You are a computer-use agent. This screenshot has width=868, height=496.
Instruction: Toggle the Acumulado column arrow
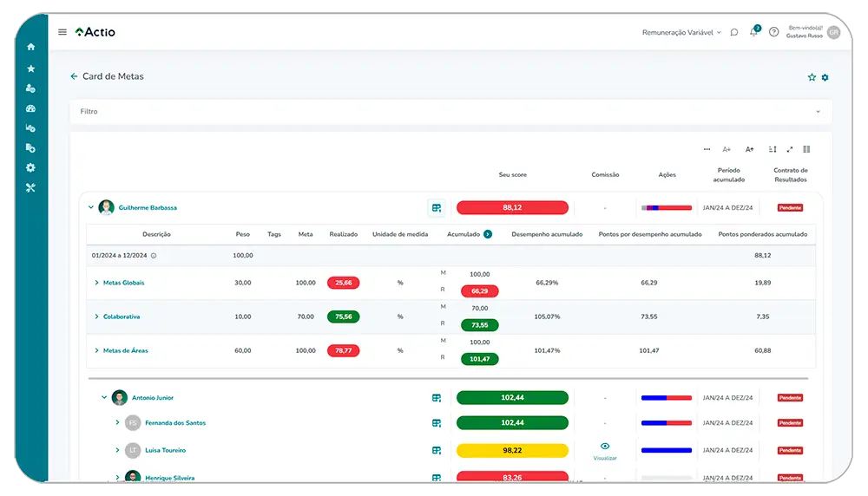[488, 234]
